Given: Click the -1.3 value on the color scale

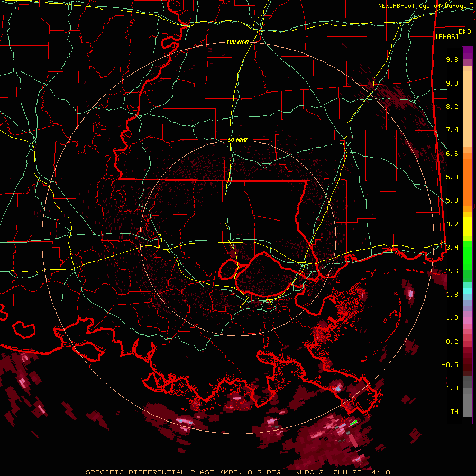Looking at the screenshot, I should tap(450, 388).
